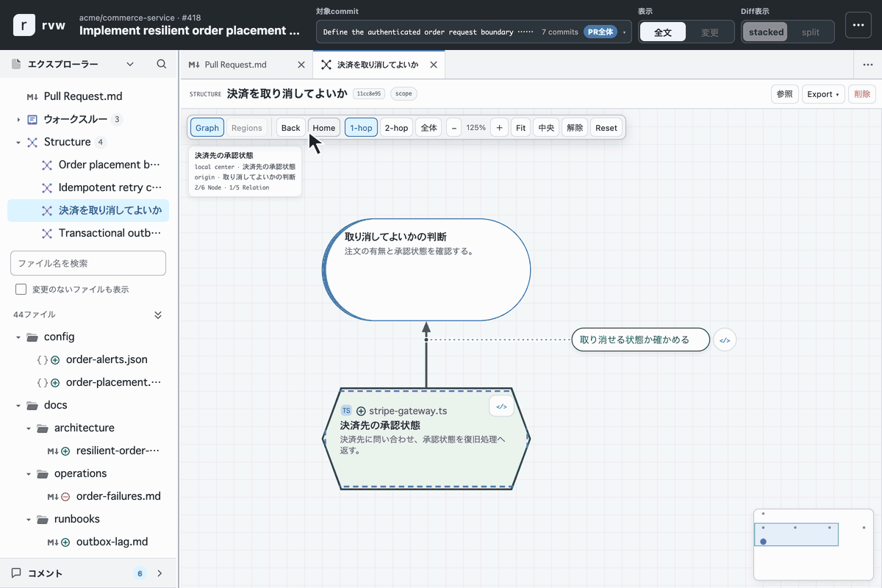Choose stacked diff view
This screenshot has width=882, height=588.
(766, 32)
